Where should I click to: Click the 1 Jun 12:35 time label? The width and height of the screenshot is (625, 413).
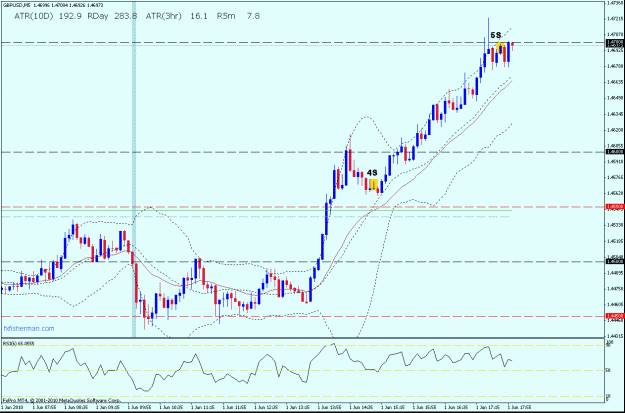[266, 409]
